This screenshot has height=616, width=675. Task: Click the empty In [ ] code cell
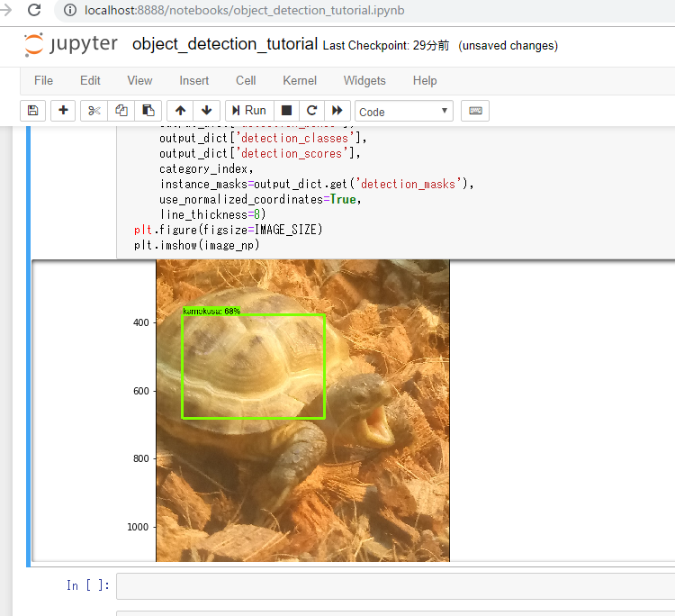coord(396,586)
